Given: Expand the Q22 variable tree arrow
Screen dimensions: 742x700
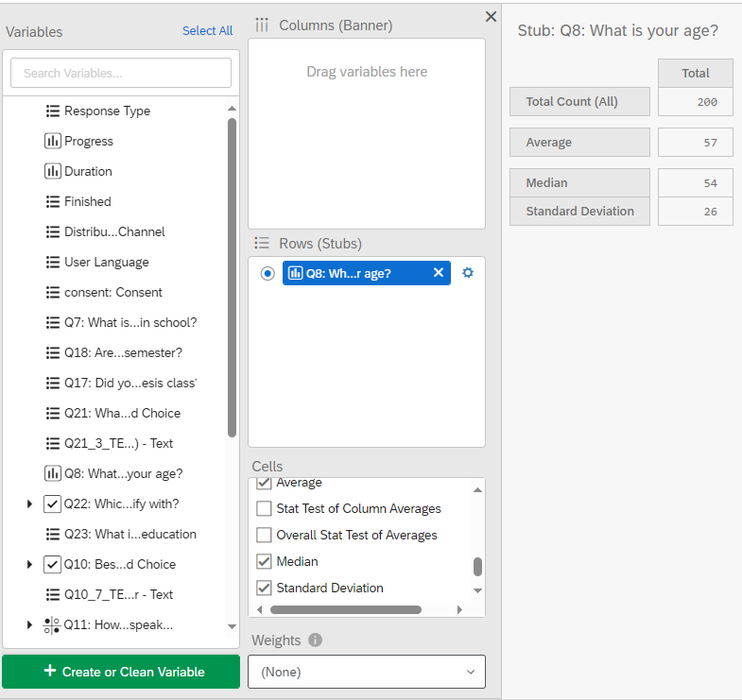Looking at the screenshot, I should [29, 504].
